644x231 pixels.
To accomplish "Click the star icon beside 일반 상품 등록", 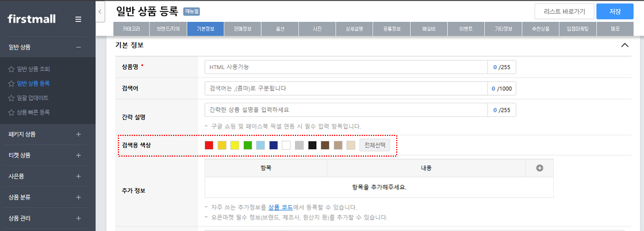I will pos(11,83).
